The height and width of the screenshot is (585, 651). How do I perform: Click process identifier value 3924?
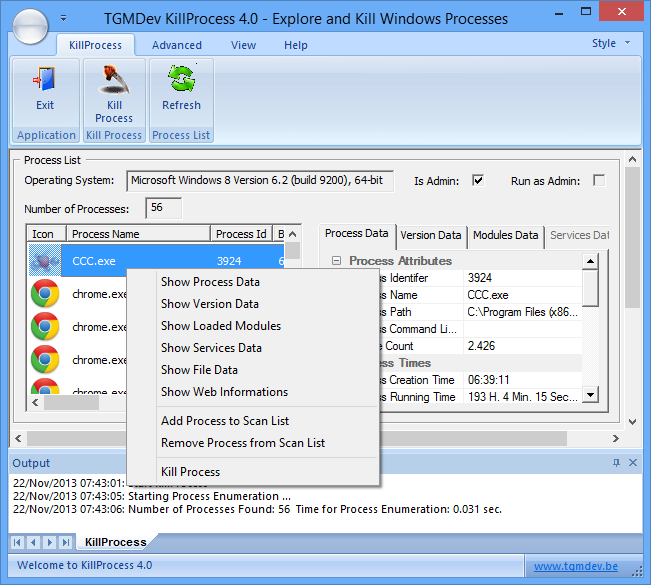480,278
